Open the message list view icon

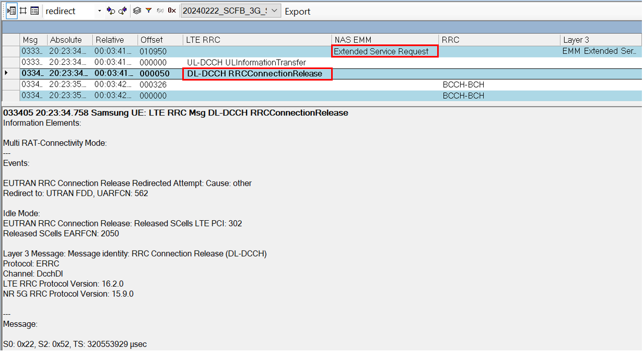pyautogui.click(x=34, y=10)
